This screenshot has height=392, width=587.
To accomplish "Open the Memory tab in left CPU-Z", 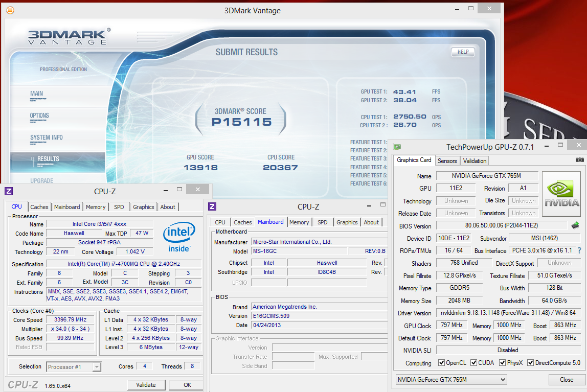I will click(x=96, y=207).
